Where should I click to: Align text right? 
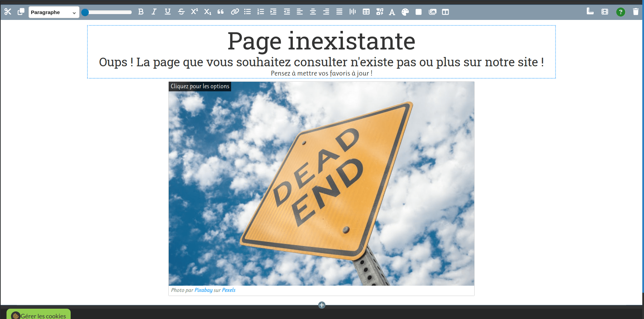[326, 12]
